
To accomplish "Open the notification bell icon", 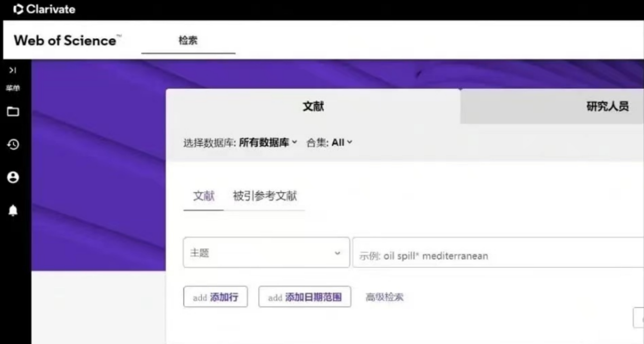I will (13, 211).
